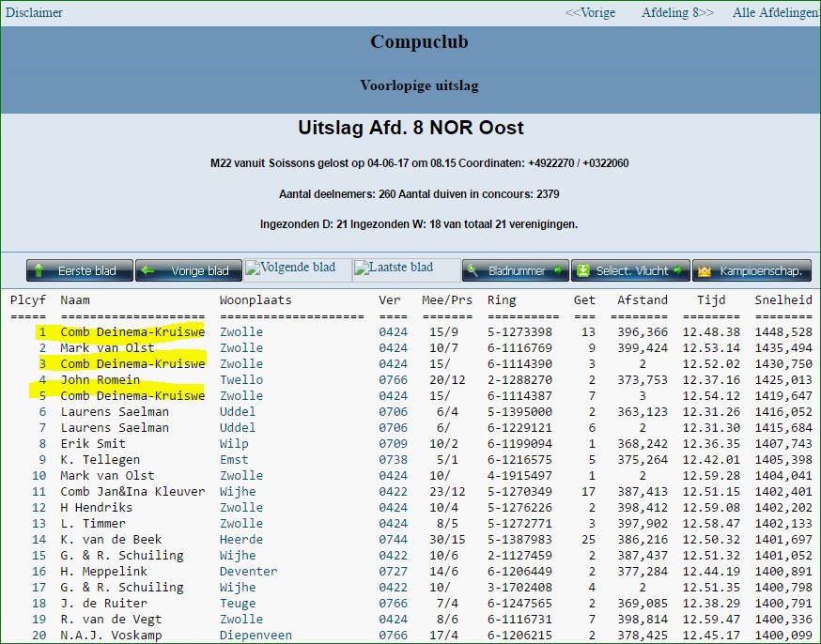821x644 pixels.
Task: Open the Alle Afdelingen link
Action: [x=776, y=12]
